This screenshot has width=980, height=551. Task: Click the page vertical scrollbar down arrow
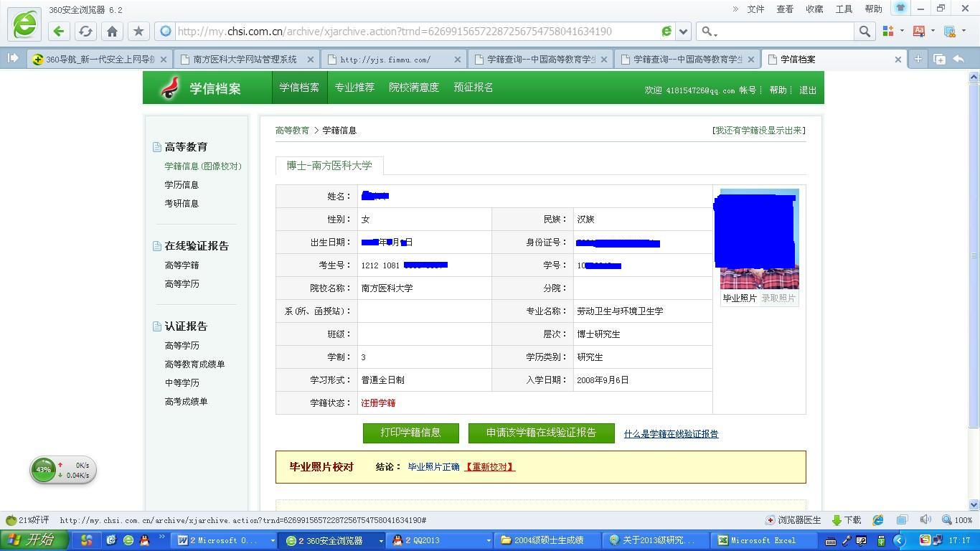(x=974, y=505)
